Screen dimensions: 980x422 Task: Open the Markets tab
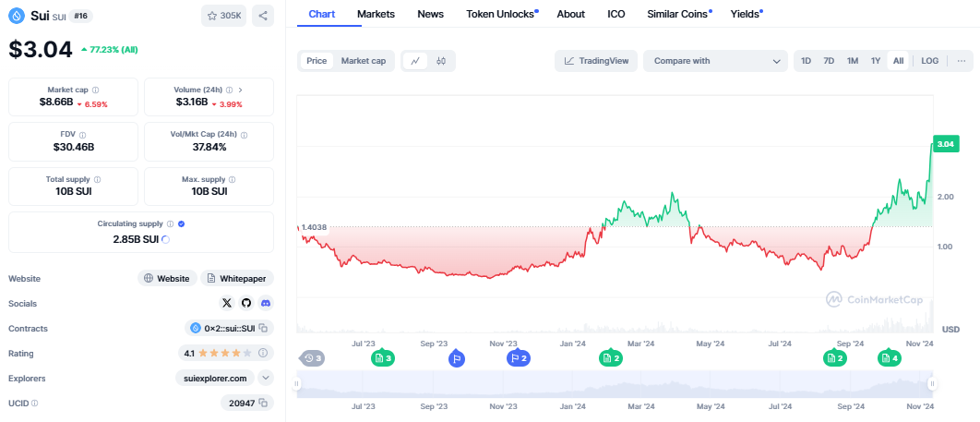[376, 14]
